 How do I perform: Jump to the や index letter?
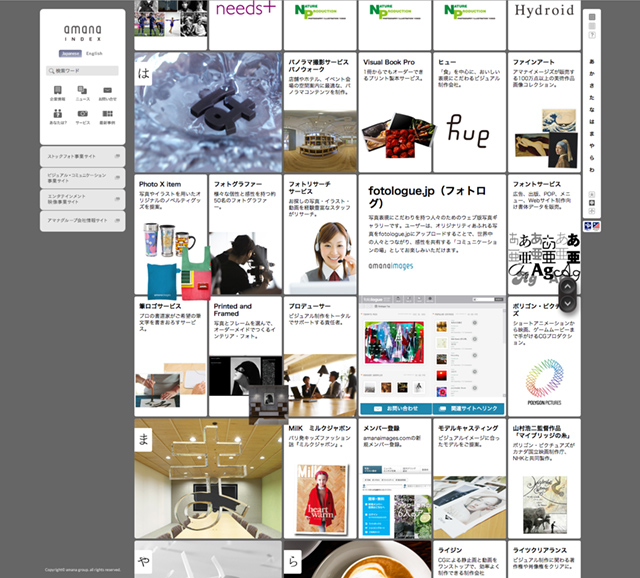pyautogui.click(x=592, y=146)
